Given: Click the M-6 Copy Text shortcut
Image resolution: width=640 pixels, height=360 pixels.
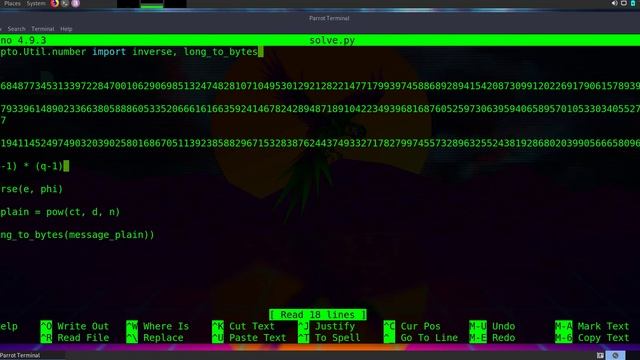Looking at the screenshot, I should tap(592, 338).
